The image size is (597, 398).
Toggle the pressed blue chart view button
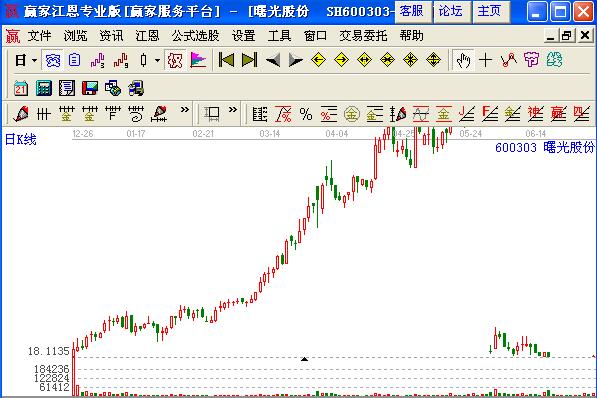[x=53, y=60]
